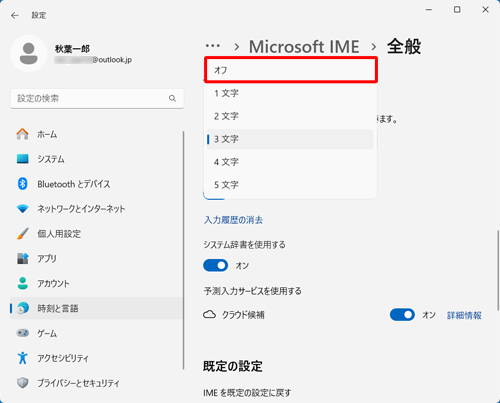500x403 pixels.
Task: Open ゲーム settings
Action: [x=96, y=333]
